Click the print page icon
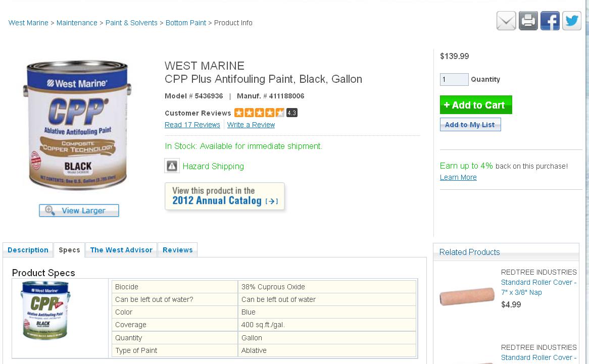This screenshot has width=589, height=364. point(528,21)
